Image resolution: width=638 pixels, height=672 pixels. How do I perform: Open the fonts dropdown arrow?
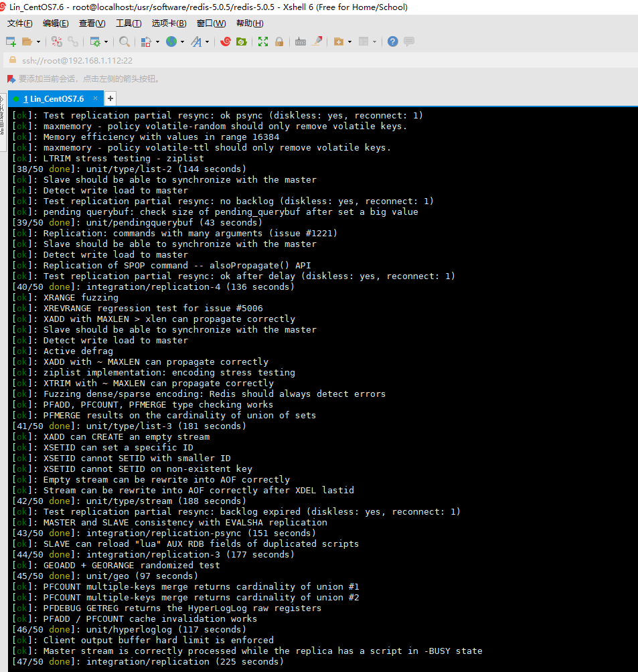pos(207,41)
